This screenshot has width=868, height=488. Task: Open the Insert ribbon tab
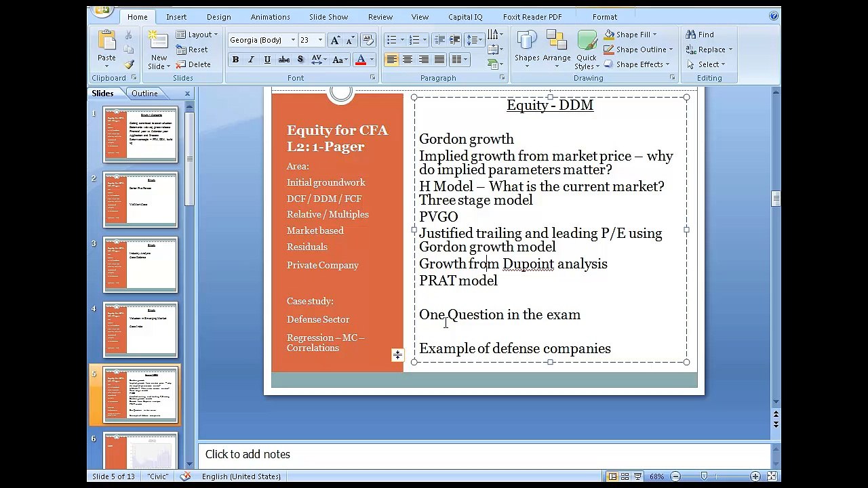pyautogui.click(x=176, y=17)
